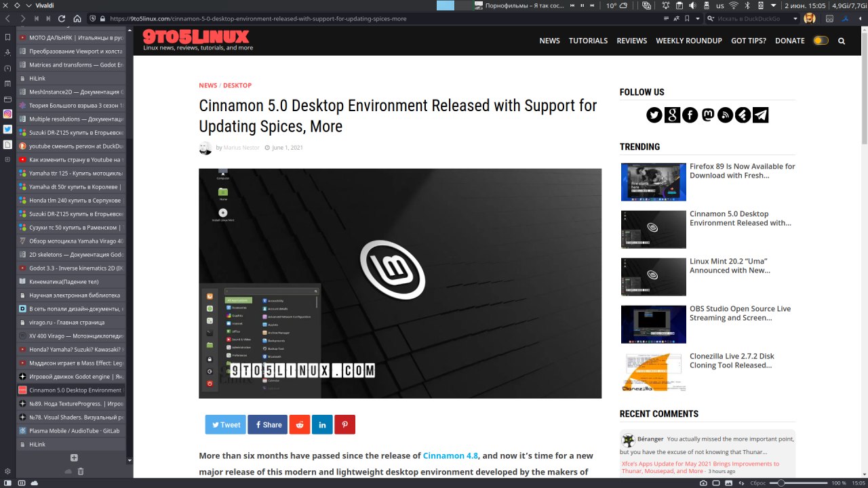The height and width of the screenshot is (488, 868).
Task: Open Vivaldi settings gear
Action: [7, 471]
